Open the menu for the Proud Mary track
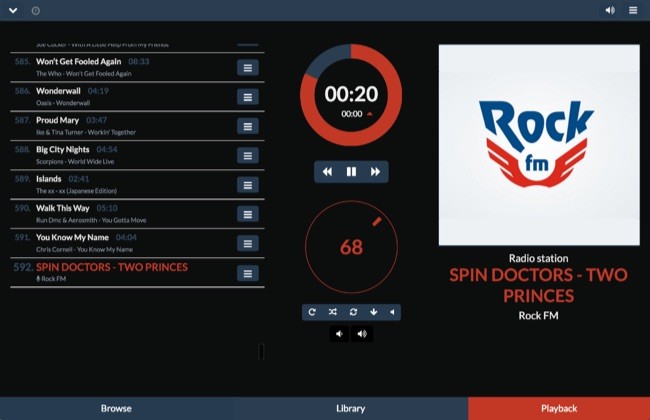 click(x=248, y=126)
